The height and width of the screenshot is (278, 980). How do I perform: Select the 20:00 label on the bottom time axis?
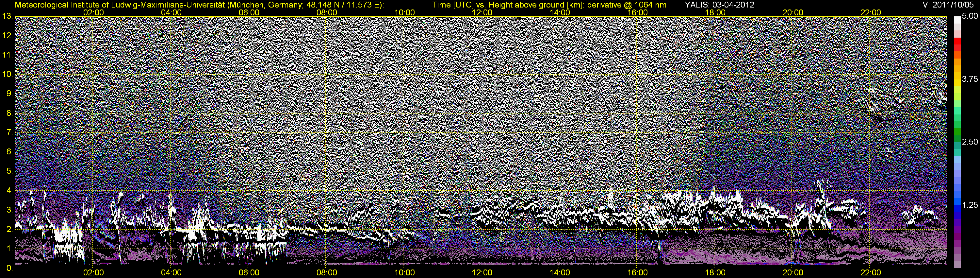pyautogui.click(x=793, y=273)
